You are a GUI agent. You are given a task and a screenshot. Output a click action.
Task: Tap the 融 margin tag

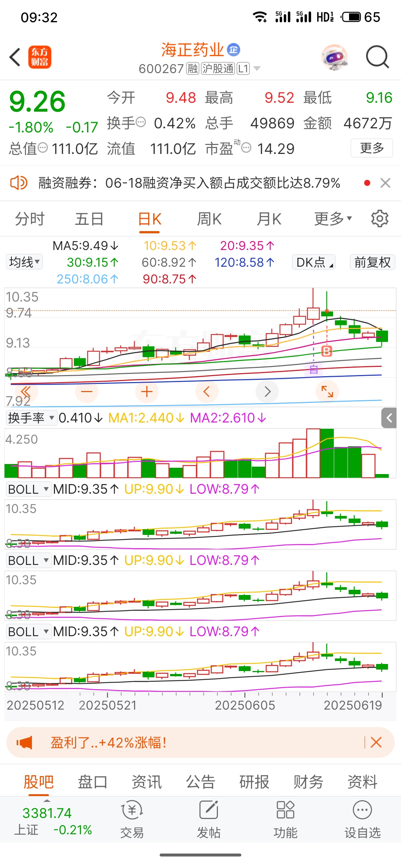pos(192,69)
